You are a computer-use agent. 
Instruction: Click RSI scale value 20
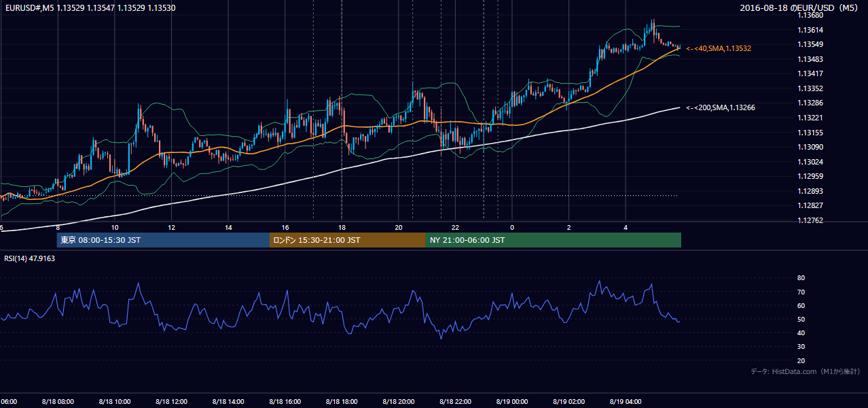tap(801, 361)
